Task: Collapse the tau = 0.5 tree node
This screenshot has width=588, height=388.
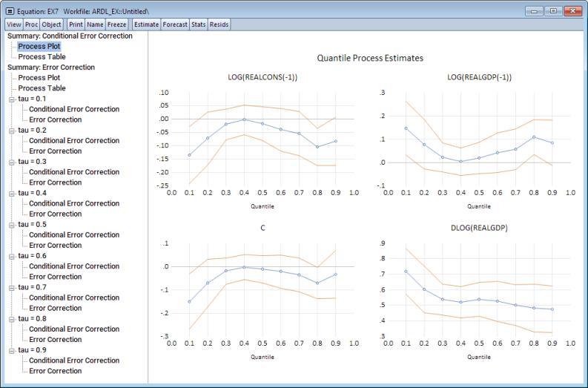Action: [x=11, y=224]
